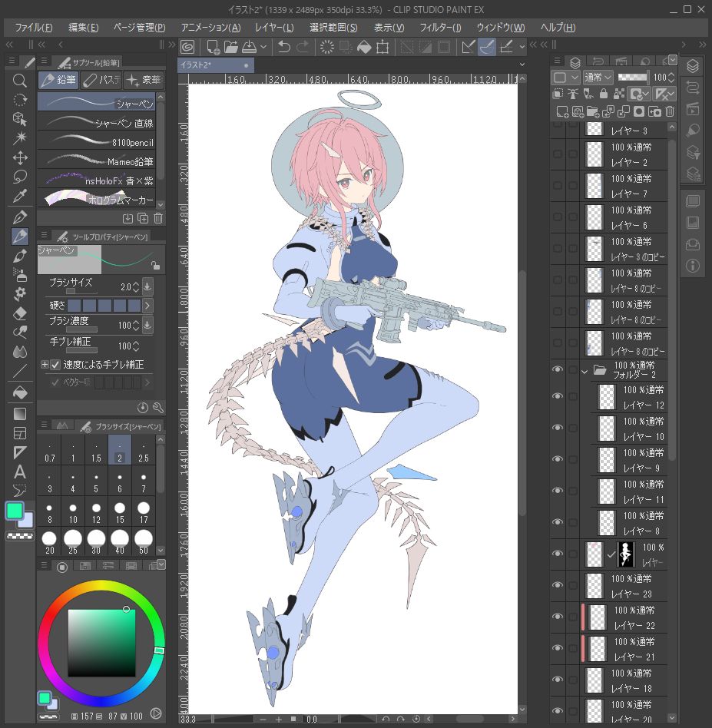
Task: Select the Eyedropper tool
Action: [x=19, y=197]
